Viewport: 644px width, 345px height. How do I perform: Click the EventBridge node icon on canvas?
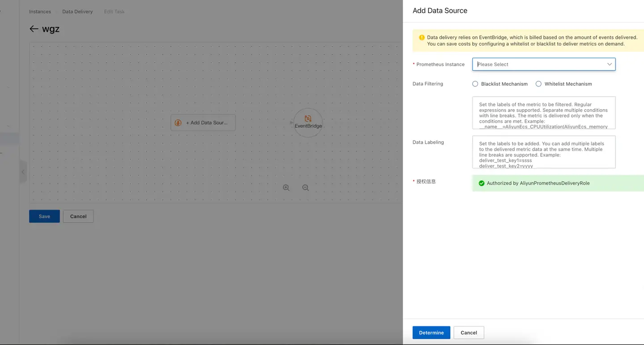pos(308,119)
